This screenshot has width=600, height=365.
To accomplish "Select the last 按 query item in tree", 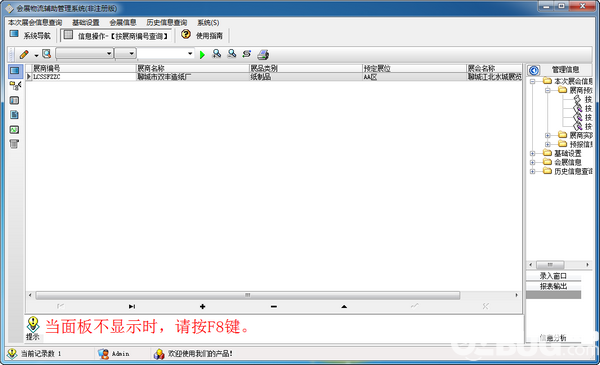I will (588, 126).
